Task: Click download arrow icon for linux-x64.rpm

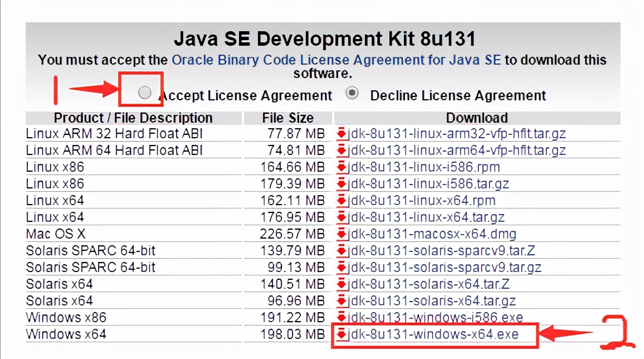Action: pos(341,201)
